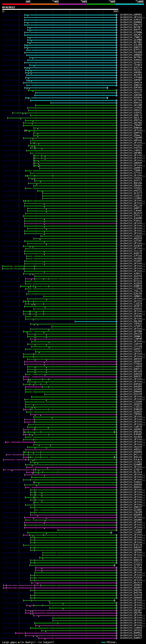Open UniRef100_P34022 hit entry
146x644 pixels.
tap(131, 221)
